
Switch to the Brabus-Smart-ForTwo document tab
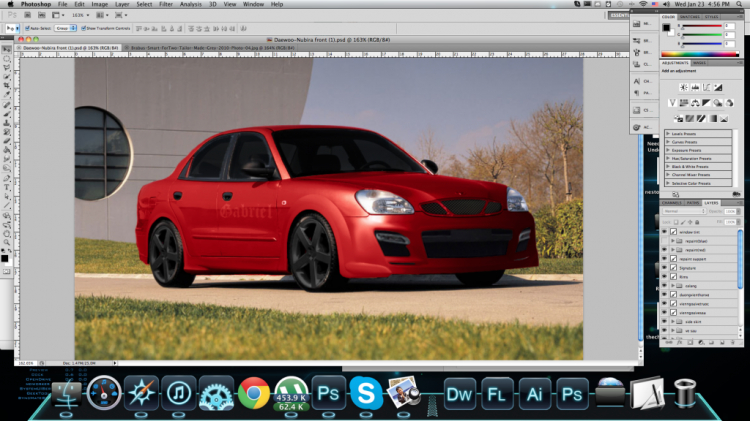[212, 48]
